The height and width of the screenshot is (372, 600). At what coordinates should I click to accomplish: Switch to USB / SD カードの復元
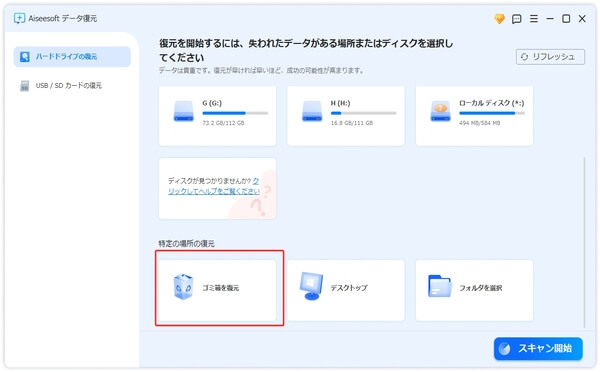(72, 85)
